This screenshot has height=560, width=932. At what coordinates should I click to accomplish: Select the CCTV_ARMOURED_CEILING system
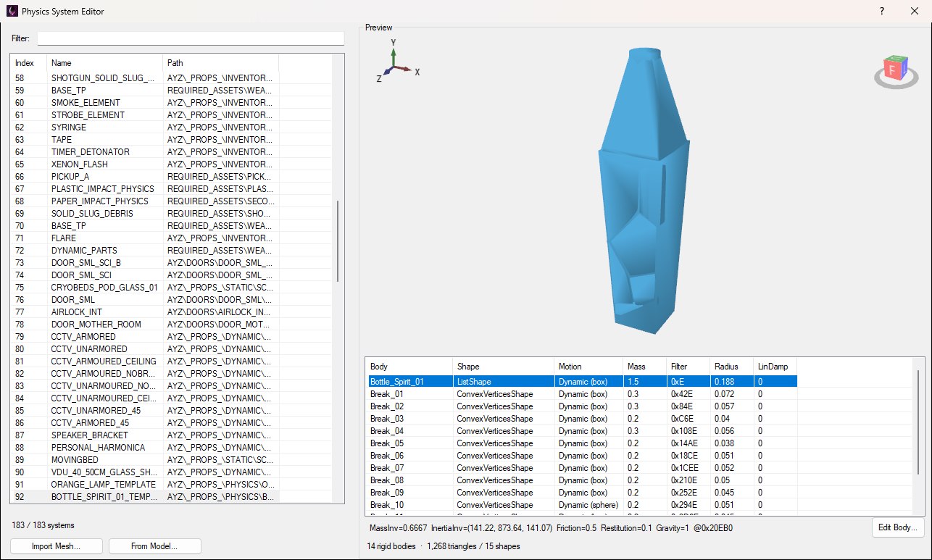coord(145,361)
